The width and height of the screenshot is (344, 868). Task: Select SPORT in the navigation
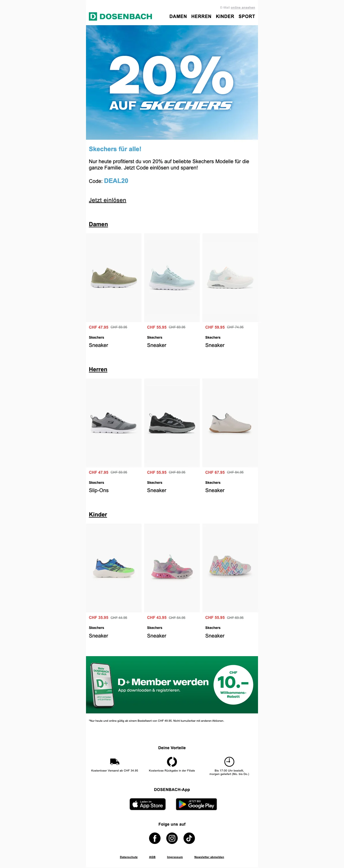(x=247, y=16)
